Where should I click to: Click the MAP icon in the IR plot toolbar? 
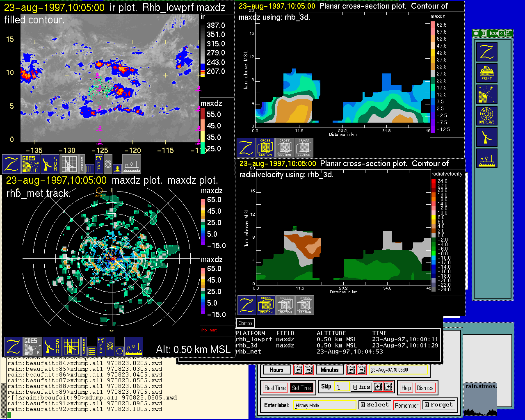click(x=99, y=163)
